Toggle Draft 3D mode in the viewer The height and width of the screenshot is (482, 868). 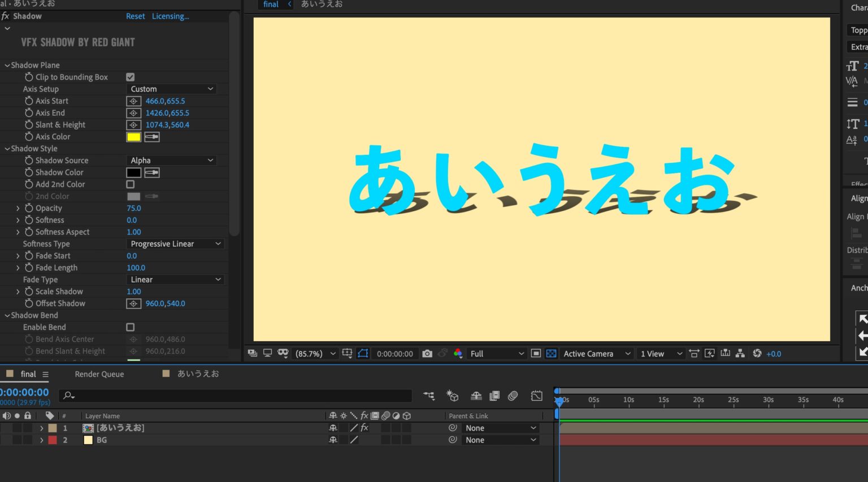tap(452, 396)
